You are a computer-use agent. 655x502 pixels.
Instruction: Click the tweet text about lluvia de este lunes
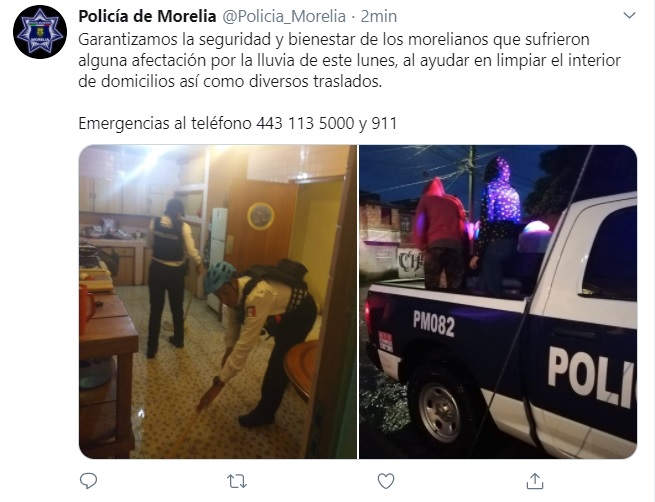(349, 60)
